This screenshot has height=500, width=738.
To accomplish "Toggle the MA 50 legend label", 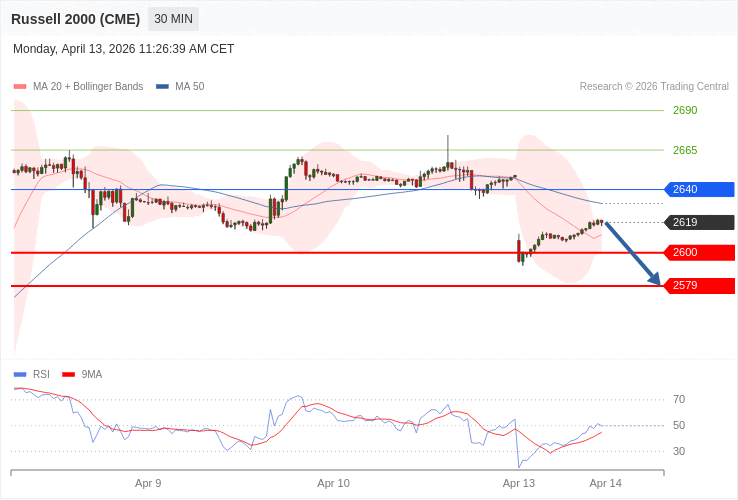I will (x=189, y=87).
